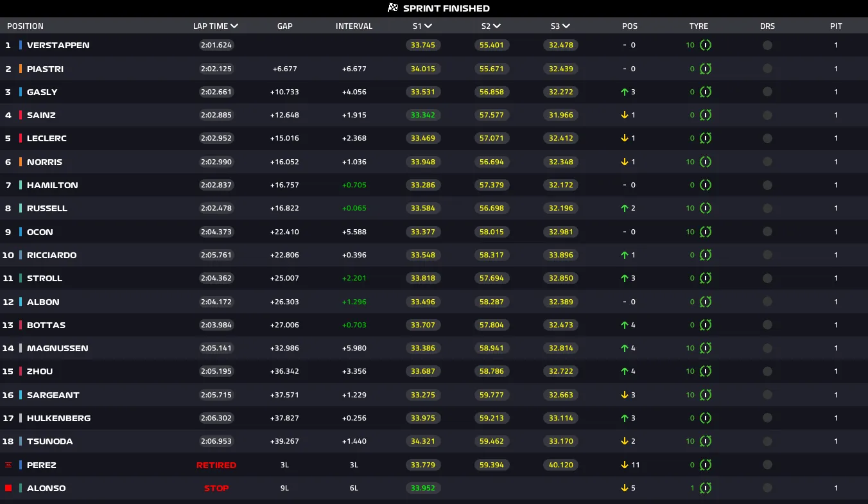Click Perez's red RETIRED status

click(x=216, y=465)
